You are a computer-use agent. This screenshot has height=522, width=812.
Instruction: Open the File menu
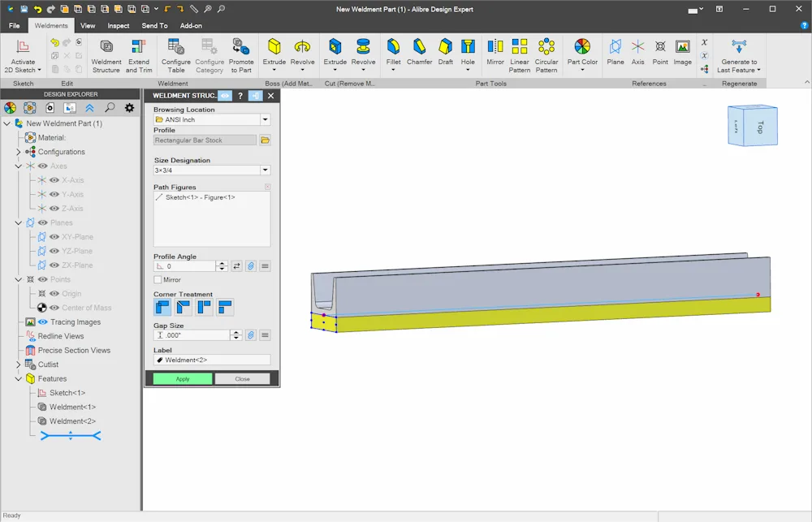click(15, 25)
